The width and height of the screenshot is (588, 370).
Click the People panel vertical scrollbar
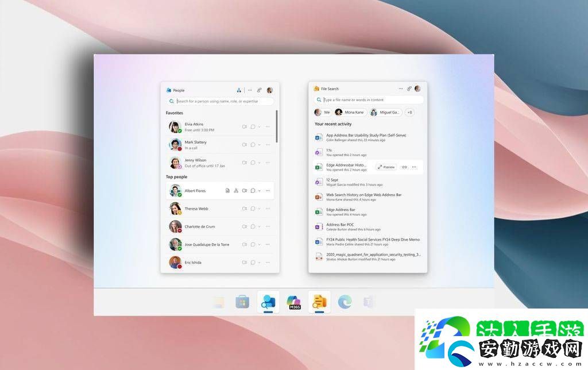coord(277,126)
